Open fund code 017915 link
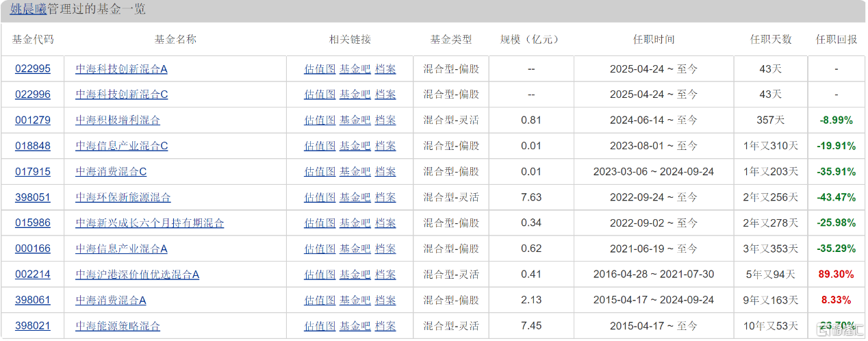Screen dimensions: 868x341 coord(33,172)
